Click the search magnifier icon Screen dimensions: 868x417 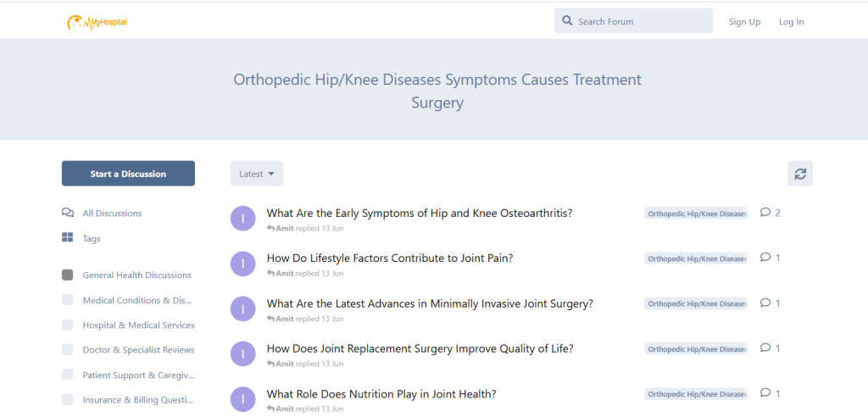[567, 21]
